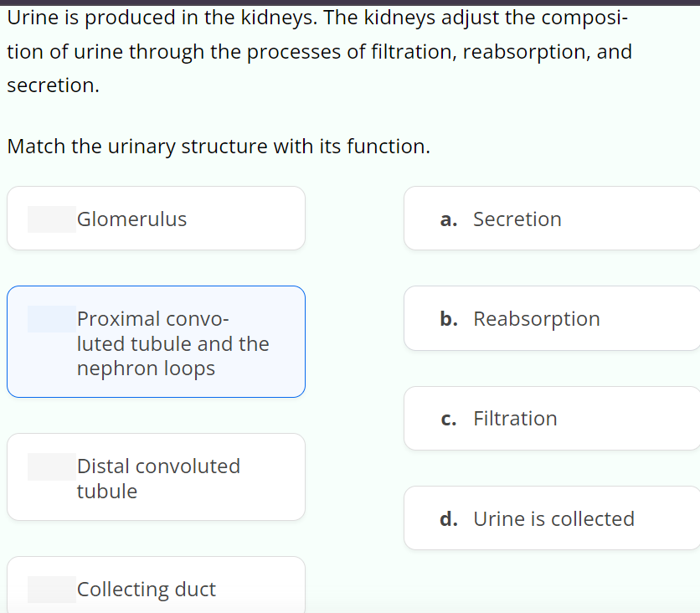Click the answer box next to Glomerulus
Viewport: 700px width, 613px height.
pos(50,218)
